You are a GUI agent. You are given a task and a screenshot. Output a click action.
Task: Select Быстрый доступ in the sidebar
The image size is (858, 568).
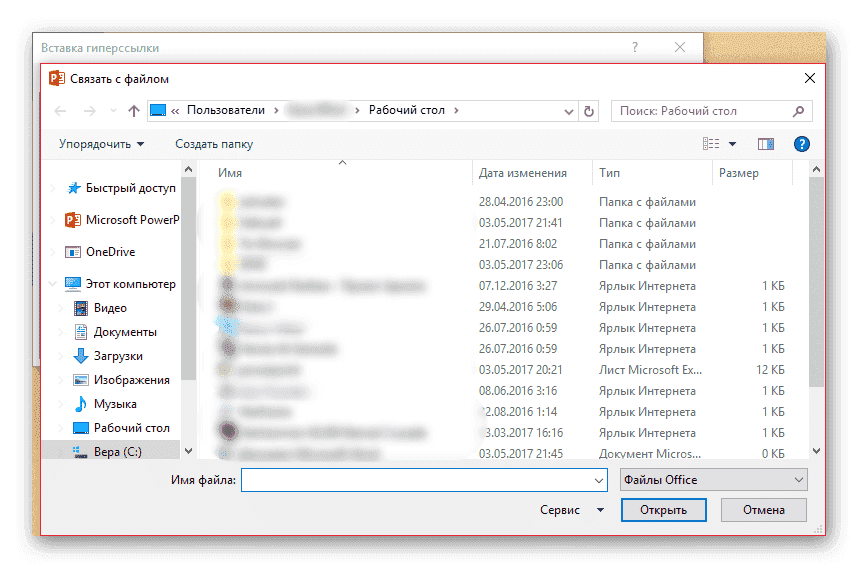point(130,188)
